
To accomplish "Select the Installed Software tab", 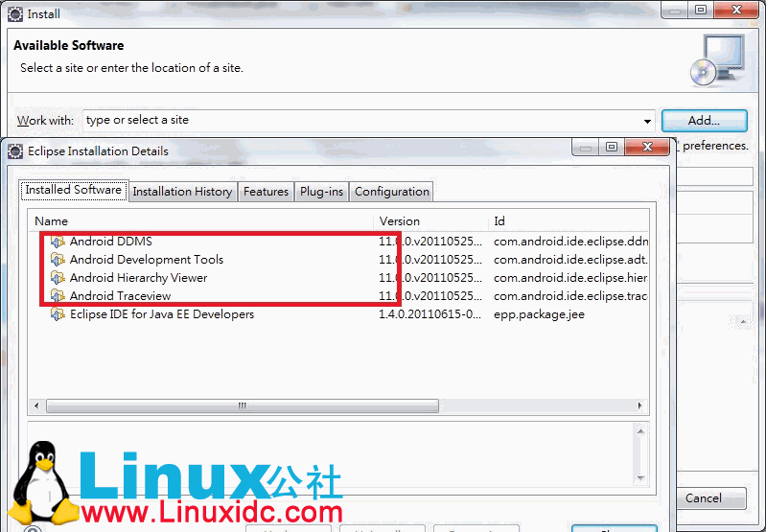I will click(x=73, y=190).
